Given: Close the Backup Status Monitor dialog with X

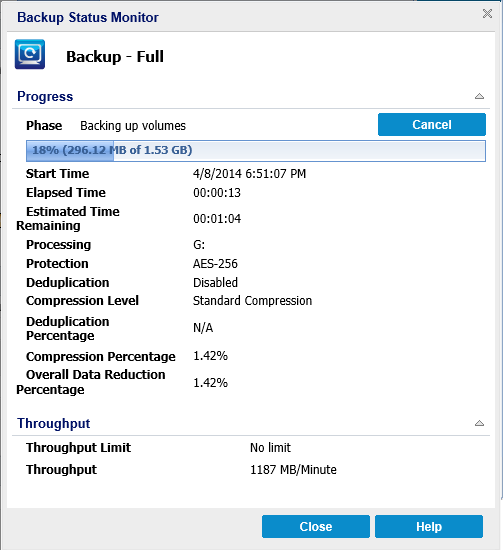Looking at the screenshot, I should coord(487,14).
